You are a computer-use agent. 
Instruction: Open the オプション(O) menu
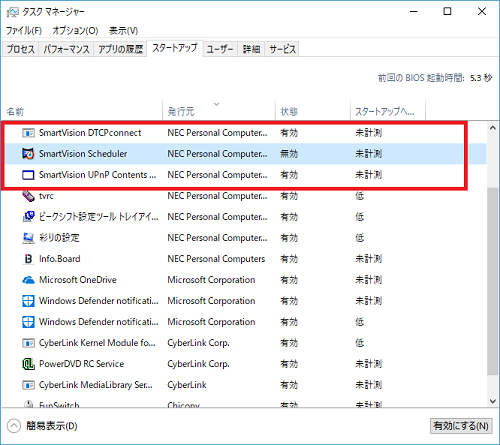tap(75, 31)
